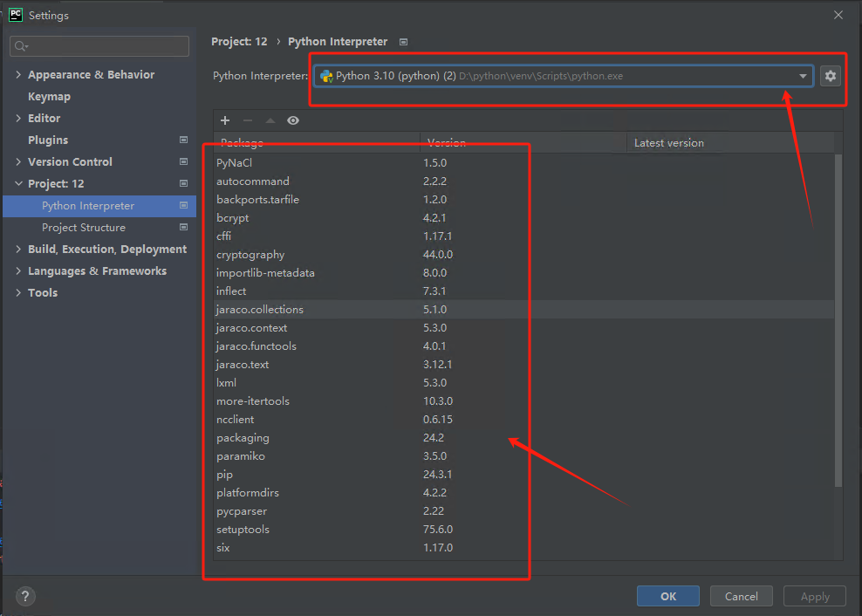The image size is (862, 616).
Task: Click the search magnifier icon
Action: point(21,46)
